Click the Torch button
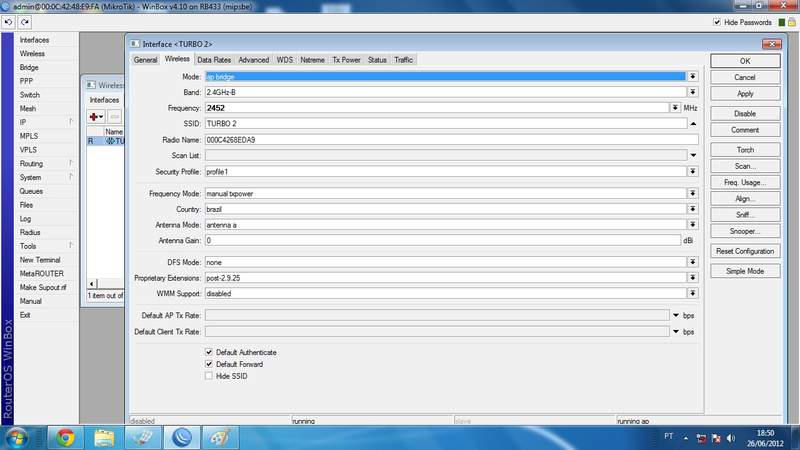This screenshot has width=800, height=450. click(x=745, y=149)
